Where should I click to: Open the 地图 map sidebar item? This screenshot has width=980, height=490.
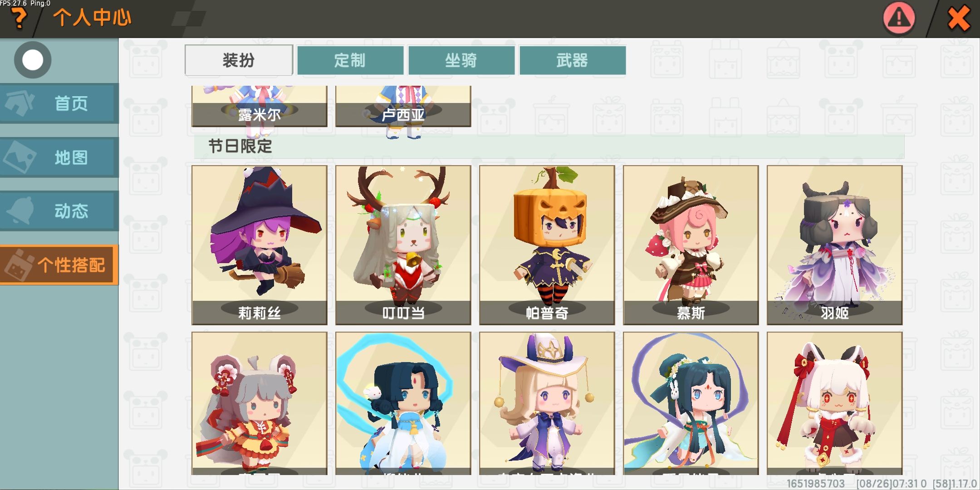coord(59,157)
